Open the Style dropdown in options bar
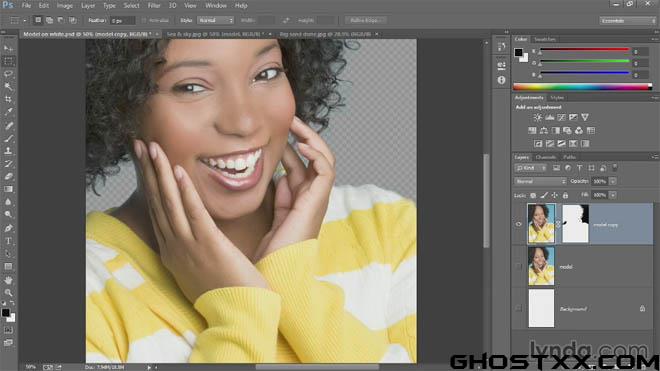Screen dimensions: 660x371 pos(215,20)
